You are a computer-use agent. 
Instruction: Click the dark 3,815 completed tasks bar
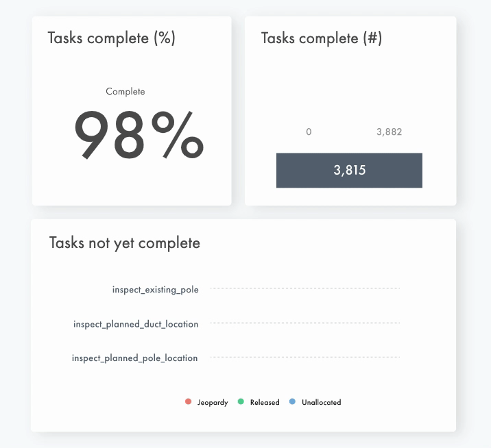tap(349, 171)
